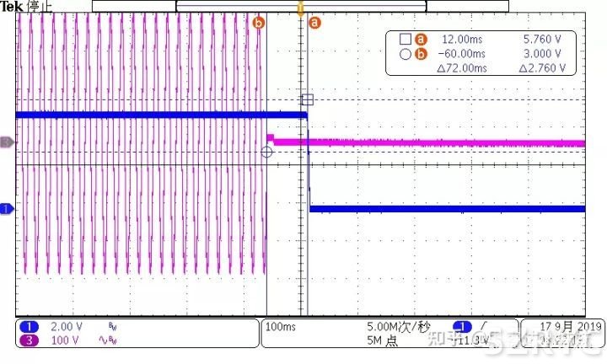The height and width of the screenshot is (364, 607).
Task: Click the cursor b -60.00ms readout value
Action: pos(463,53)
